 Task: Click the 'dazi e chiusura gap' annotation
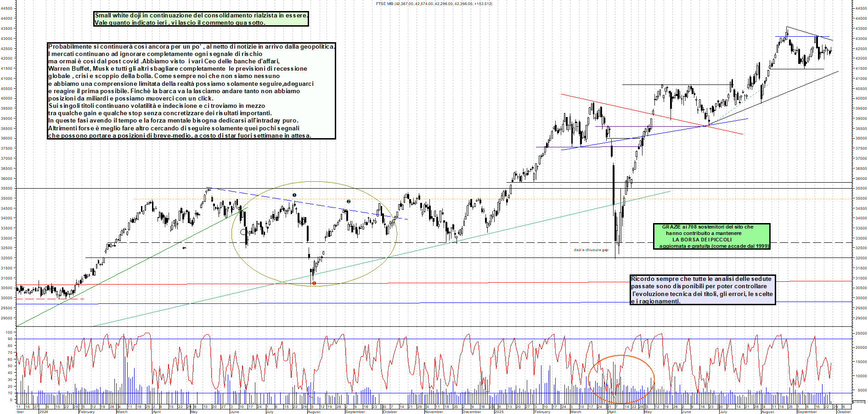click(591, 250)
